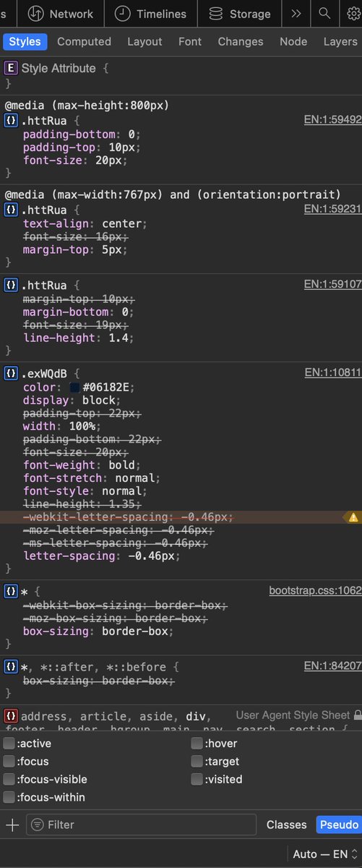Open Web Inspector settings gear

click(353, 14)
